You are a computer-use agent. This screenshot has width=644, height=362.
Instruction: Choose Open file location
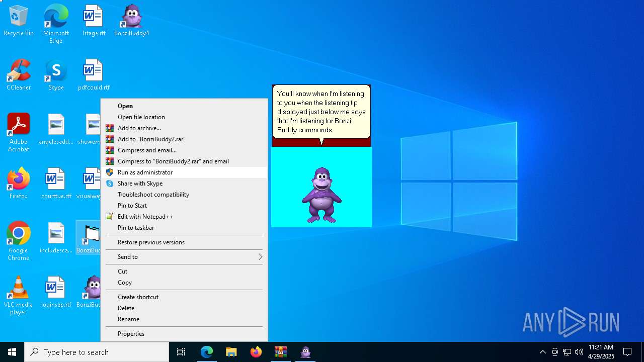pyautogui.click(x=184, y=117)
